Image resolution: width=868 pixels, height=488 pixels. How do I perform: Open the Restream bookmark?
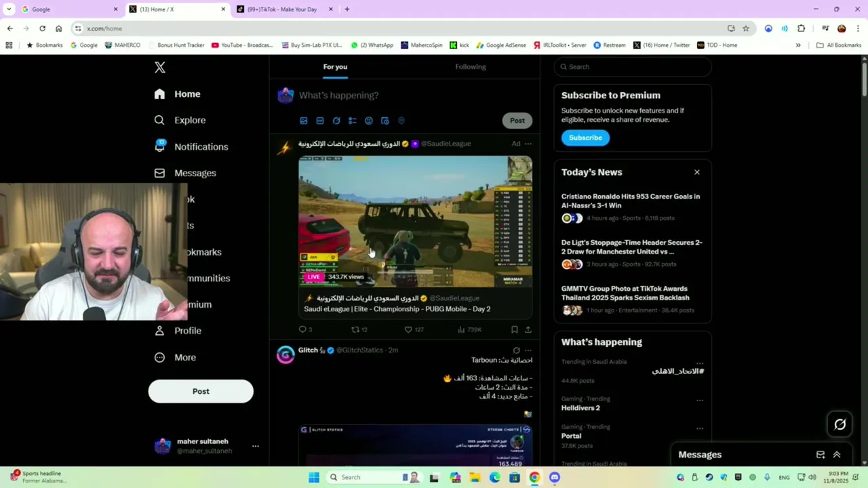610,45
